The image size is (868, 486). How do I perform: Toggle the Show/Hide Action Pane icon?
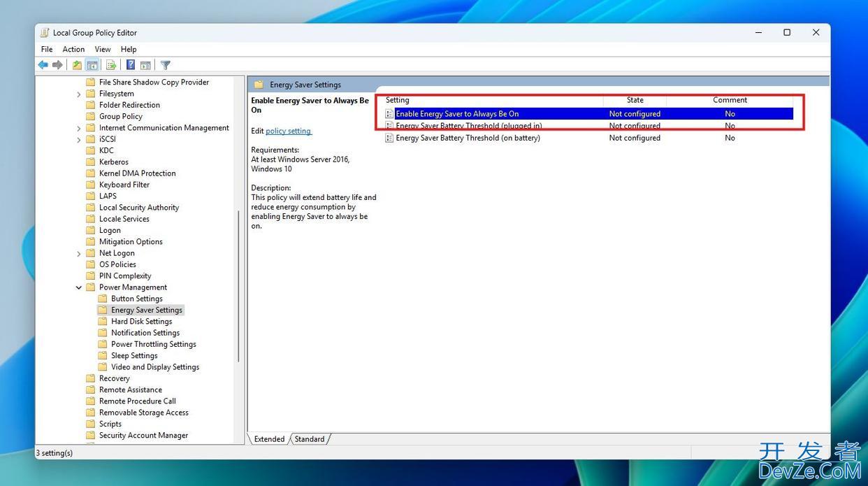pyautogui.click(x=145, y=65)
